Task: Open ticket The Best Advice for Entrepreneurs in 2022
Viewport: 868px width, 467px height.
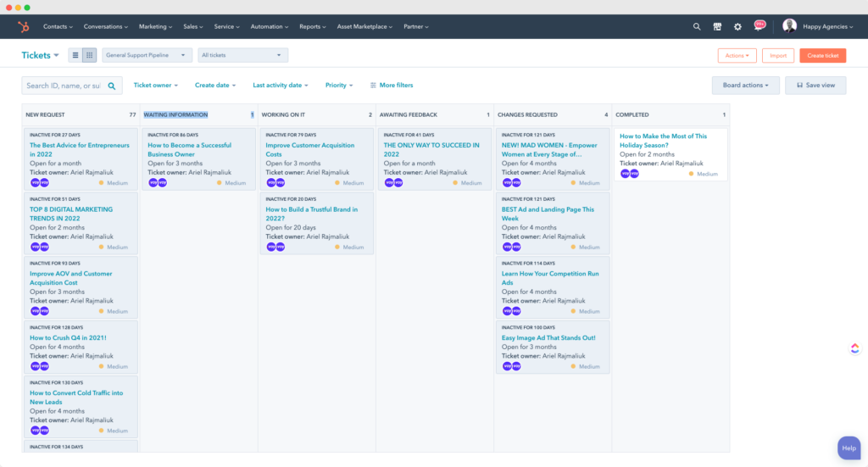Action: pyautogui.click(x=79, y=149)
